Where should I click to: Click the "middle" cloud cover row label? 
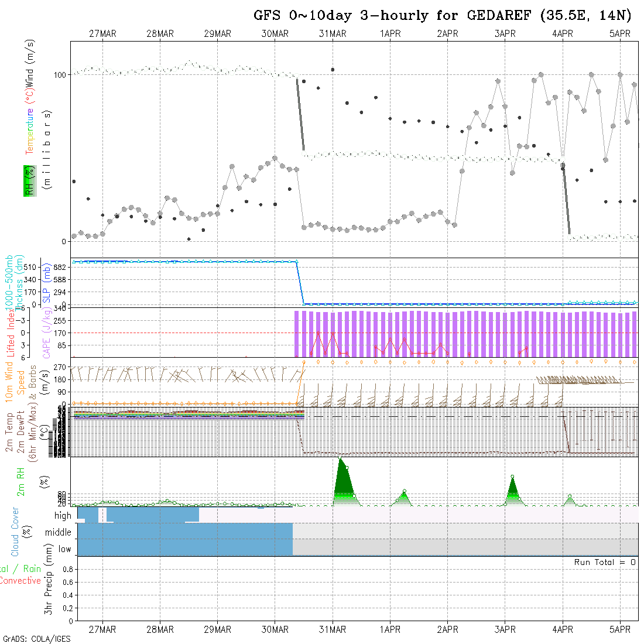point(58,532)
